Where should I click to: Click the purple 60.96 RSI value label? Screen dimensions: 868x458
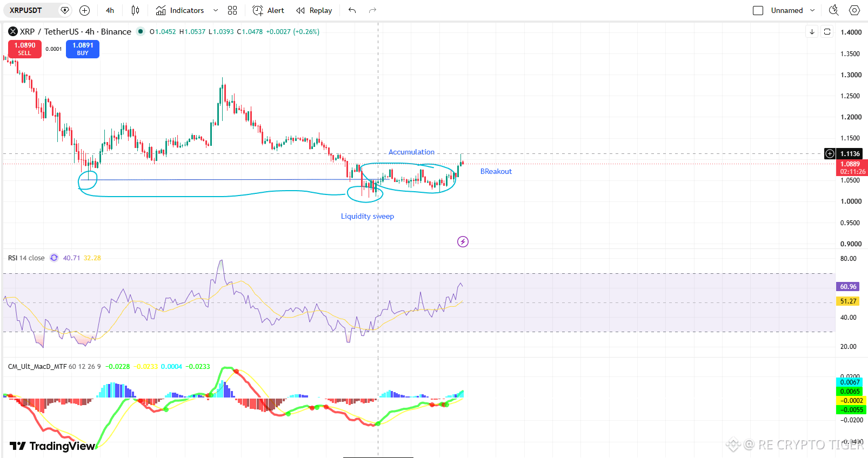tap(848, 286)
